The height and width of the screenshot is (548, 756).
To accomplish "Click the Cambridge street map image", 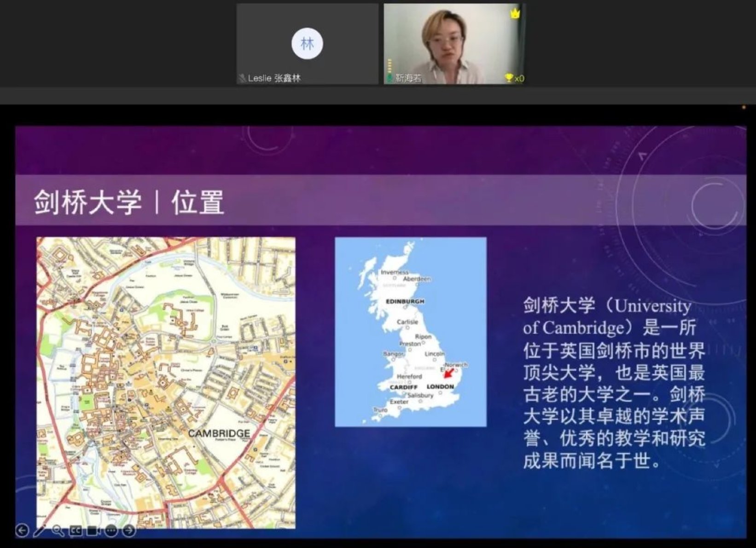I will [x=166, y=382].
